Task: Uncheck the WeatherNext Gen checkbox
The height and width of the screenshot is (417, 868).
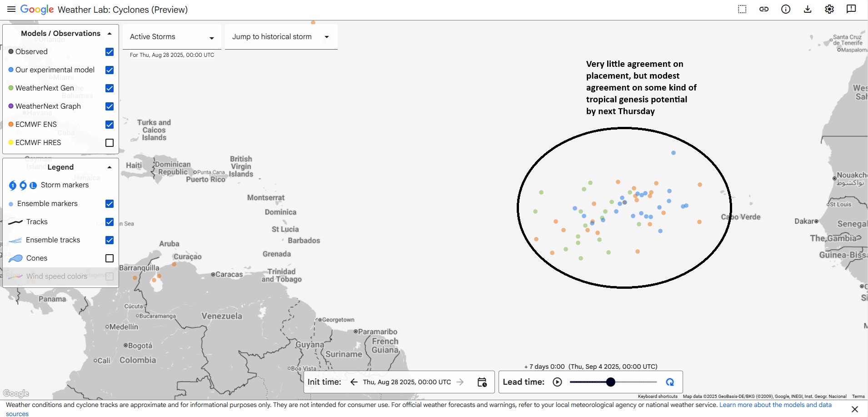Action: pyautogui.click(x=110, y=88)
